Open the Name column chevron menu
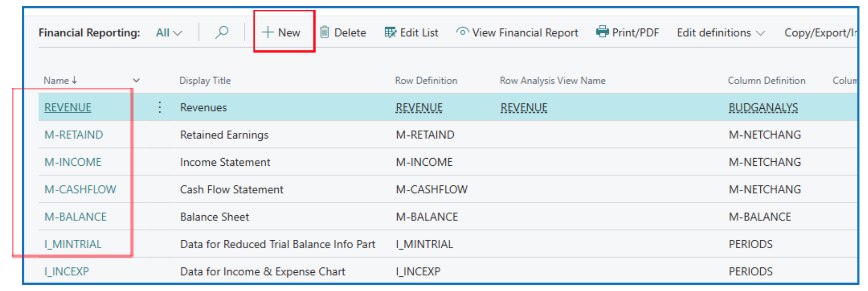 coord(136,81)
